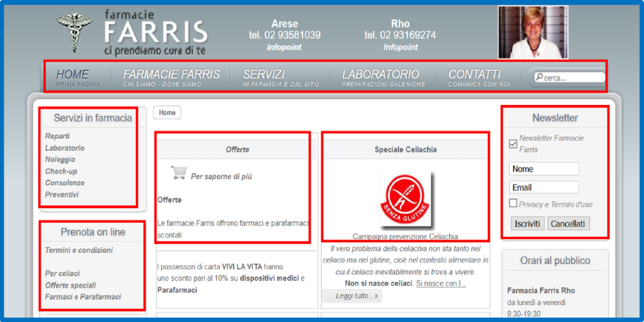
Task: Click the Privacy e Termini d'uso link
Action: click(x=556, y=204)
